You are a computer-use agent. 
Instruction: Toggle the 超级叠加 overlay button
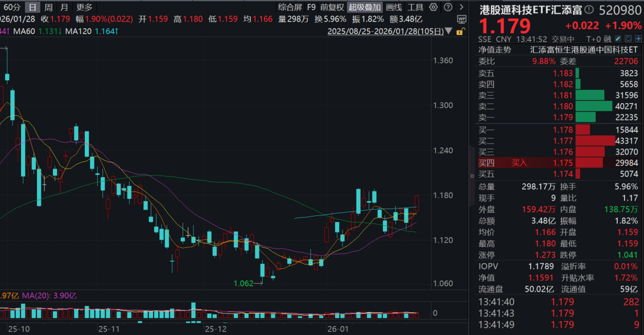pos(365,7)
